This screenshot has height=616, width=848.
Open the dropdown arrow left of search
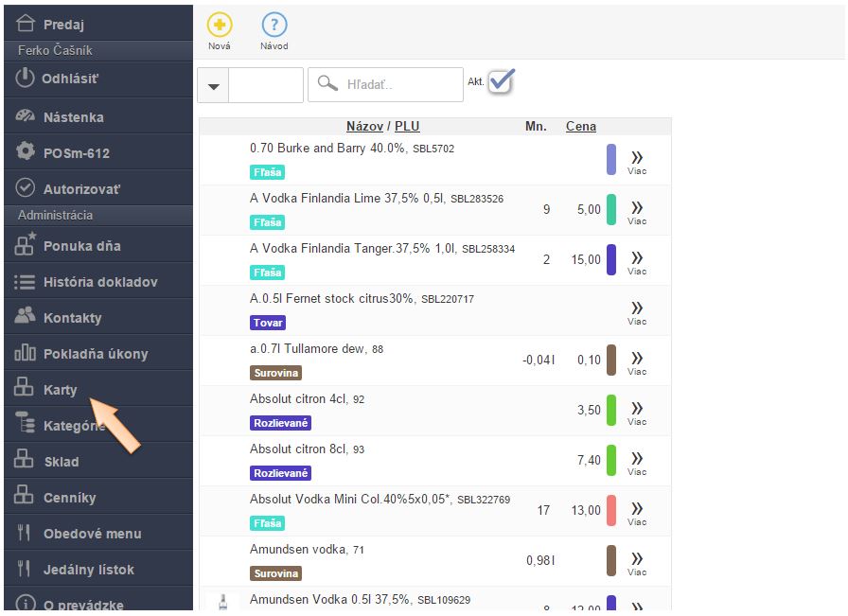[213, 85]
